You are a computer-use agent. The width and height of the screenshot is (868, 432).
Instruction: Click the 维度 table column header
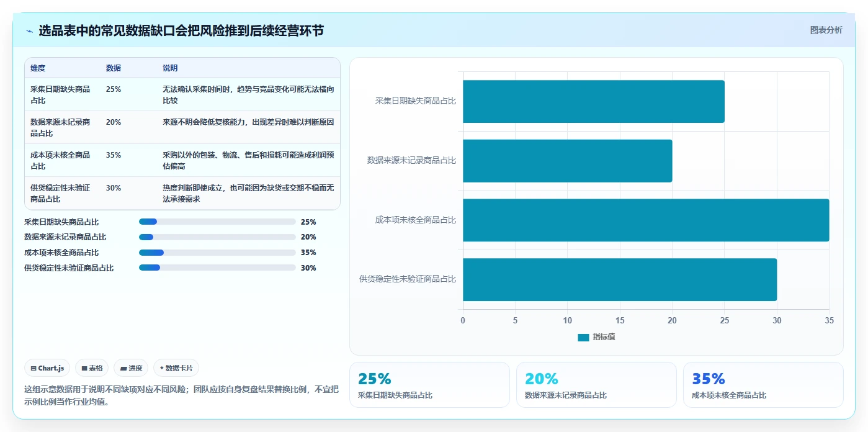coord(38,68)
